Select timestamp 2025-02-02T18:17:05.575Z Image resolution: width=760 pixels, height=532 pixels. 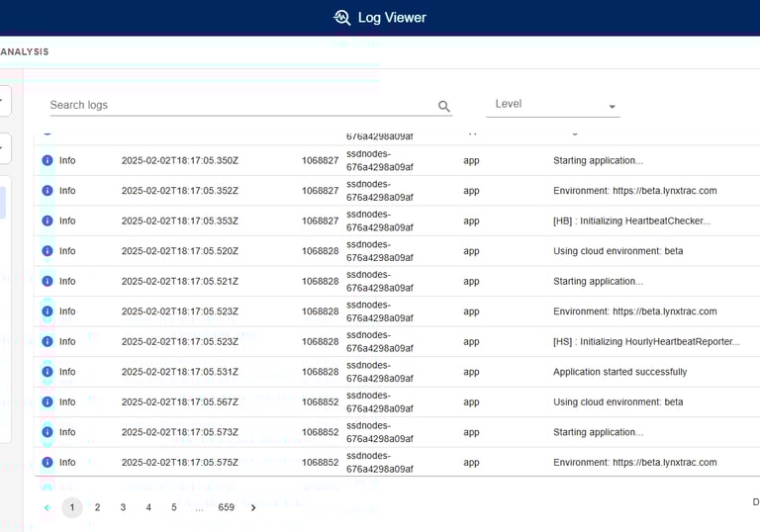click(x=180, y=462)
